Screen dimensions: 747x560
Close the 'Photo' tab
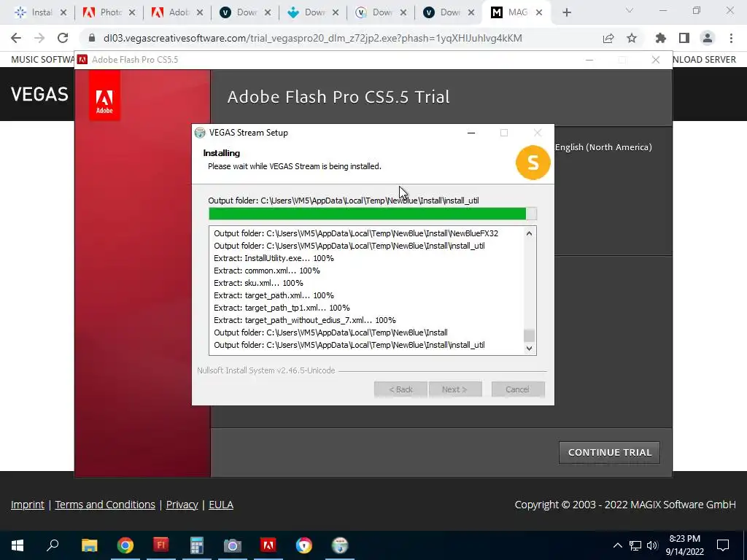pyautogui.click(x=132, y=13)
